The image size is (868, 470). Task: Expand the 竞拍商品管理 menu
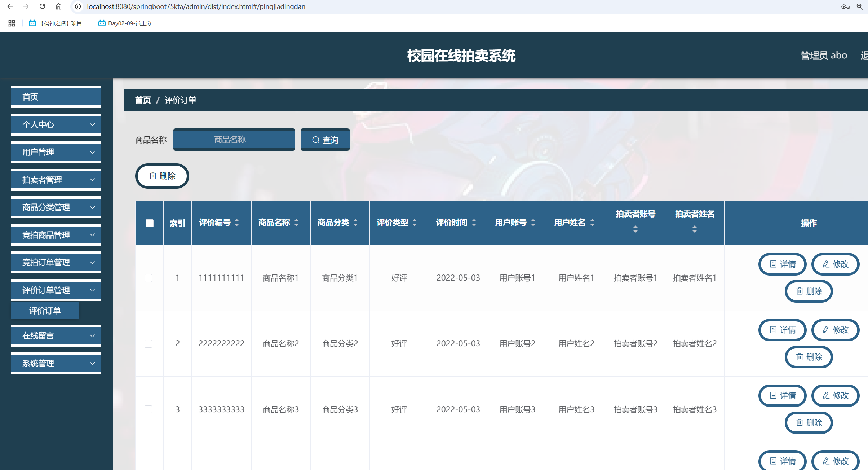point(56,235)
